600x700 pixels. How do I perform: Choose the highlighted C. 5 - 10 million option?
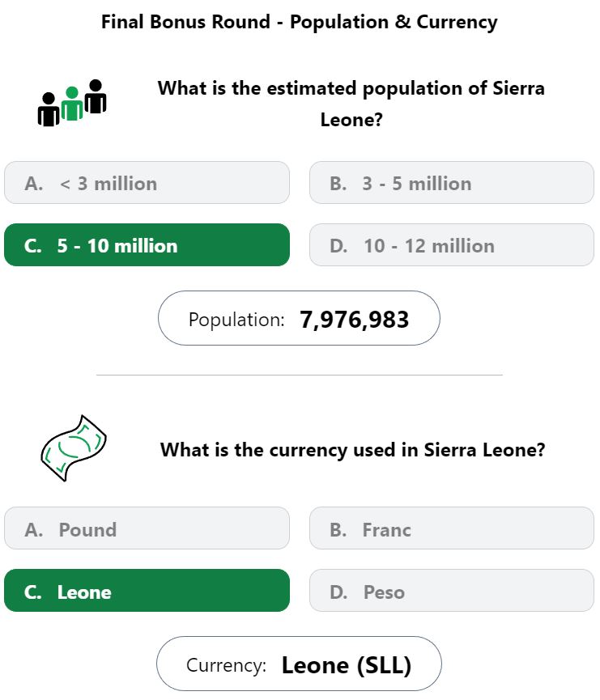click(x=147, y=245)
